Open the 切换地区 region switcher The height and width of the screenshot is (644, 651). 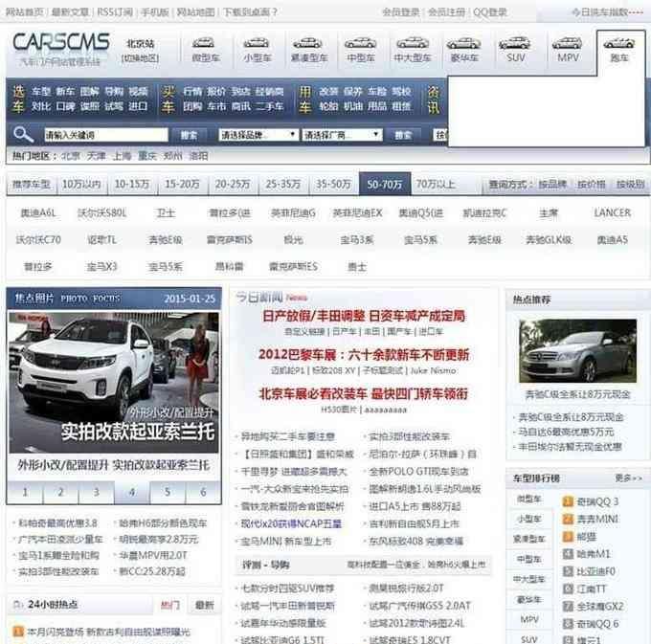pyautogui.click(x=140, y=58)
